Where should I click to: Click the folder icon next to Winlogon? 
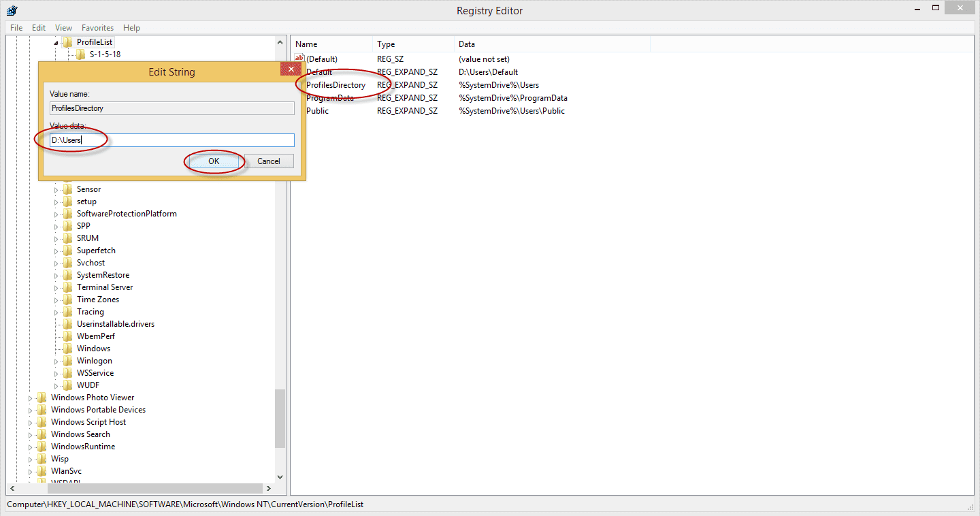click(68, 360)
